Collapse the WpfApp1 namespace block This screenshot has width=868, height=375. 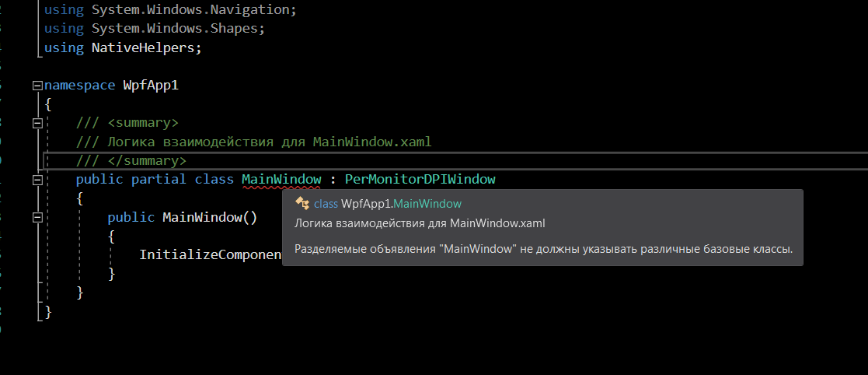click(x=37, y=86)
